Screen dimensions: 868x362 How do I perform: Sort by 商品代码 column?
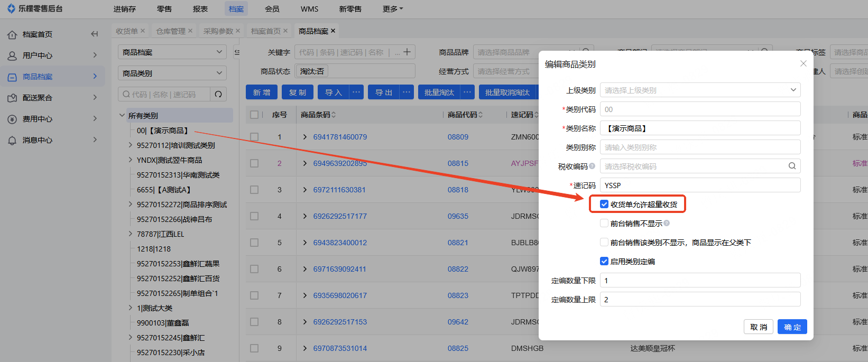tap(481, 115)
